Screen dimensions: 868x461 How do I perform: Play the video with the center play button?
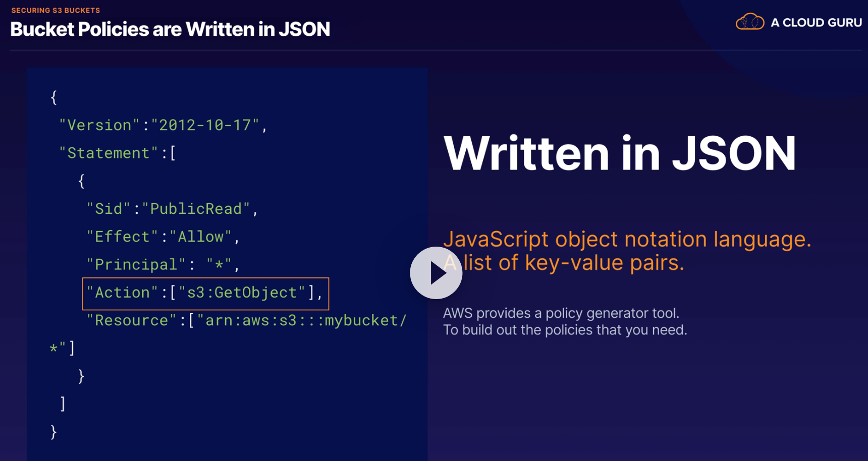pos(436,273)
